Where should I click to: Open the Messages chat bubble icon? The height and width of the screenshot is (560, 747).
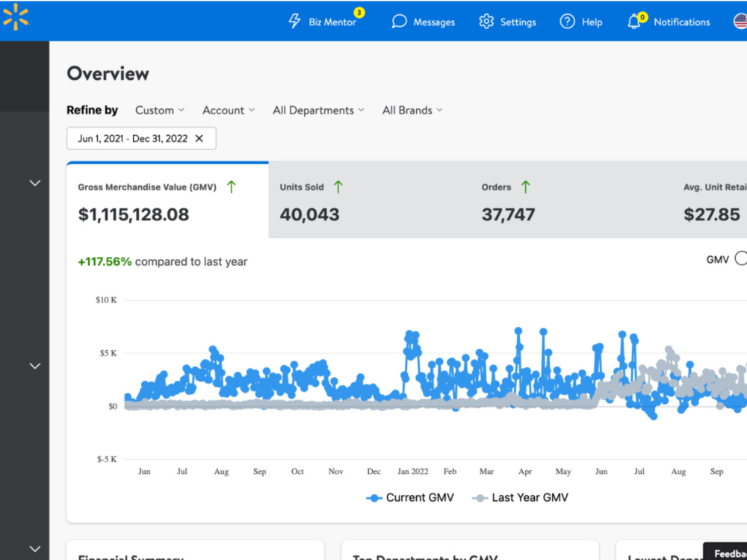tap(399, 22)
